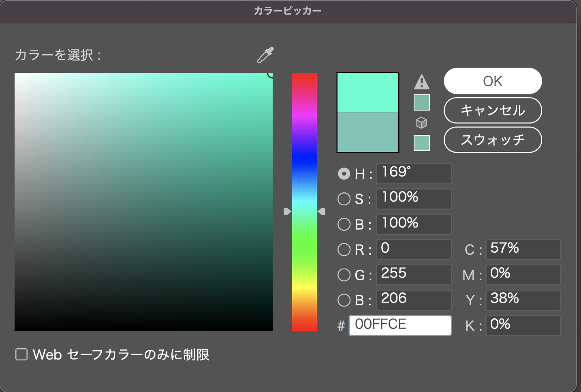Screen dimensions: 581x392
Task: Select the H hue radio button
Action: [x=344, y=174]
